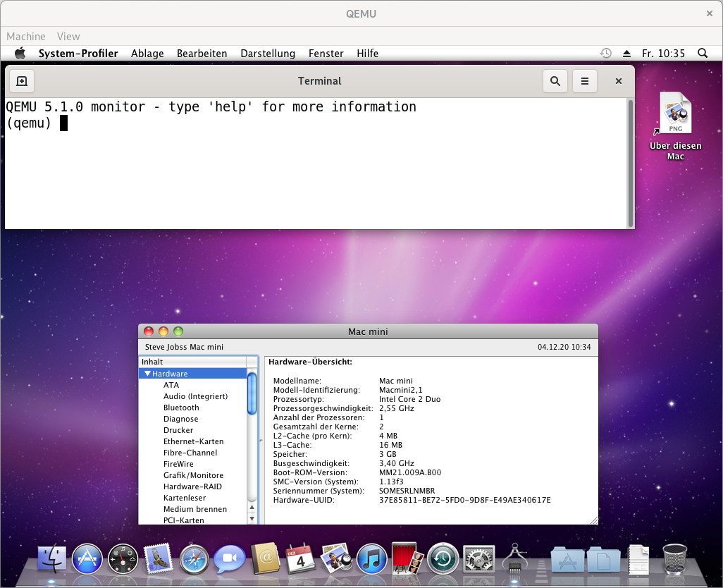723x588 pixels.
Task: Select PCI-Karten in the sidebar
Action: [183, 520]
